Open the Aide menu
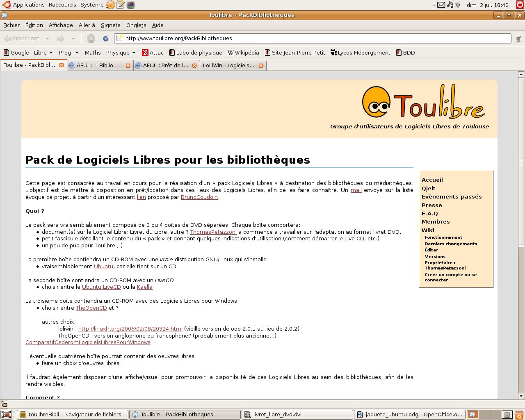The width and height of the screenshot is (525, 420). (158, 25)
